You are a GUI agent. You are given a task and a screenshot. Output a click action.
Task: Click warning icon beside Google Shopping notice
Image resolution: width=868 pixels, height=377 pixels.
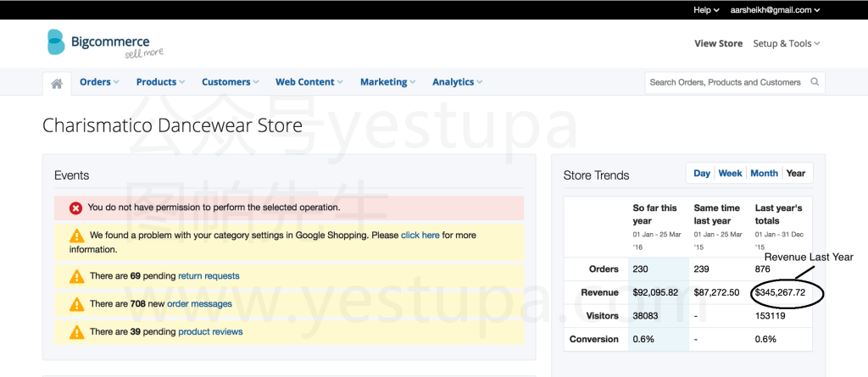click(76, 236)
